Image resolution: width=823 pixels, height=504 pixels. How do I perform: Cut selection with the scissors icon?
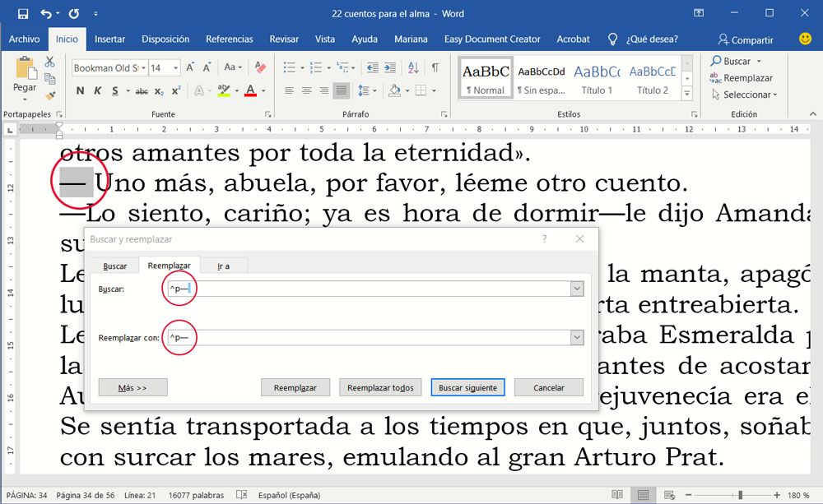click(x=50, y=62)
